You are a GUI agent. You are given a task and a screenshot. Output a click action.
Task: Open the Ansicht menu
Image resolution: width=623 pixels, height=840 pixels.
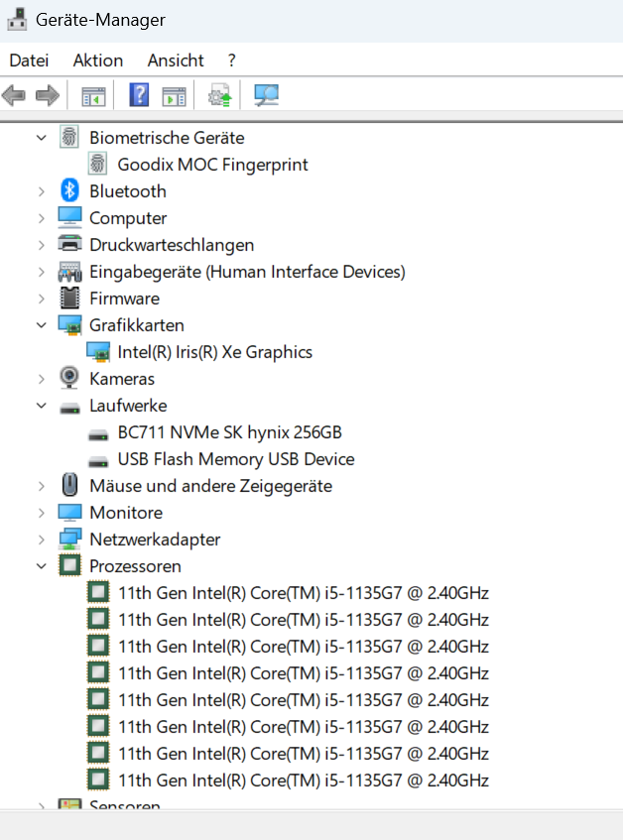176,60
